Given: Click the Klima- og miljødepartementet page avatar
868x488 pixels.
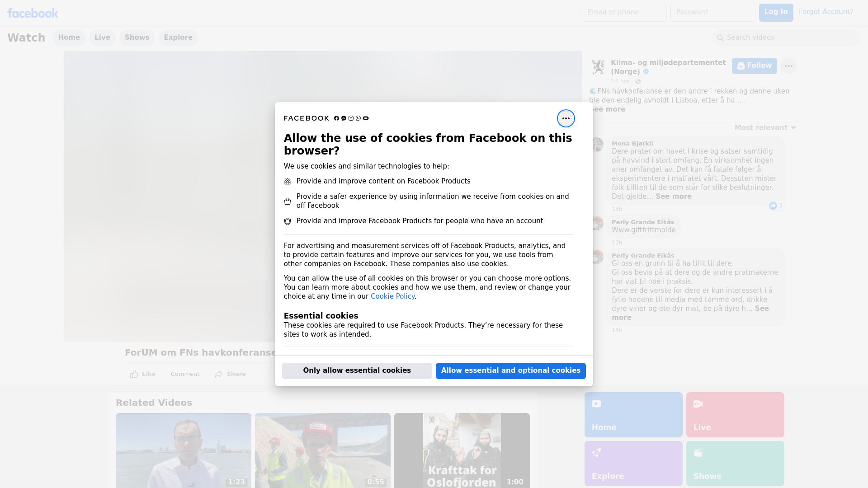Looking at the screenshot, I should pyautogui.click(x=598, y=66).
